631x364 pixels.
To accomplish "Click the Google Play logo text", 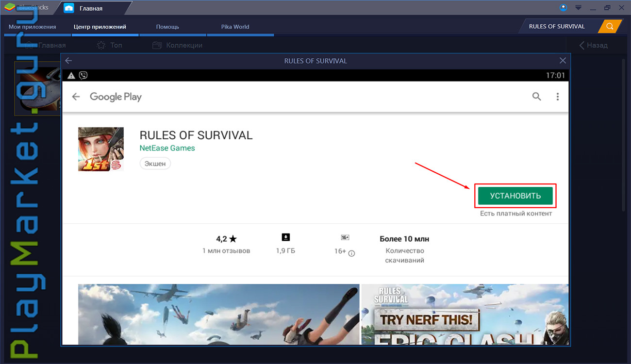I will [x=116, y=97].
